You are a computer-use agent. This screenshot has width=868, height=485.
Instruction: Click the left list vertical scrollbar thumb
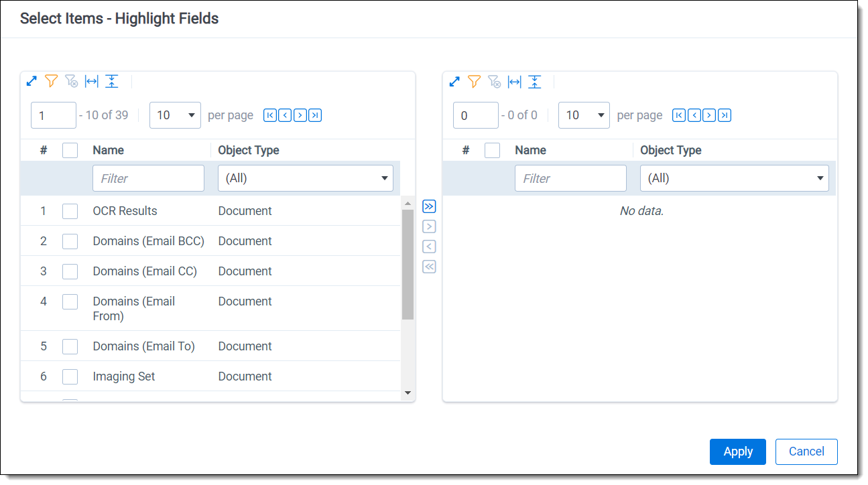pyautogui.click(x=408, y=264)
